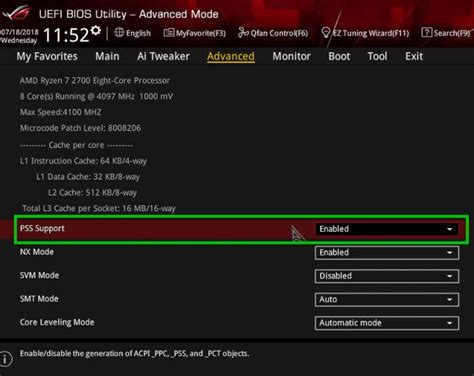The width and height of the screenshot is (474, 376).
Task: Open the Exit menu tab
Action: [x=414, y=56]
